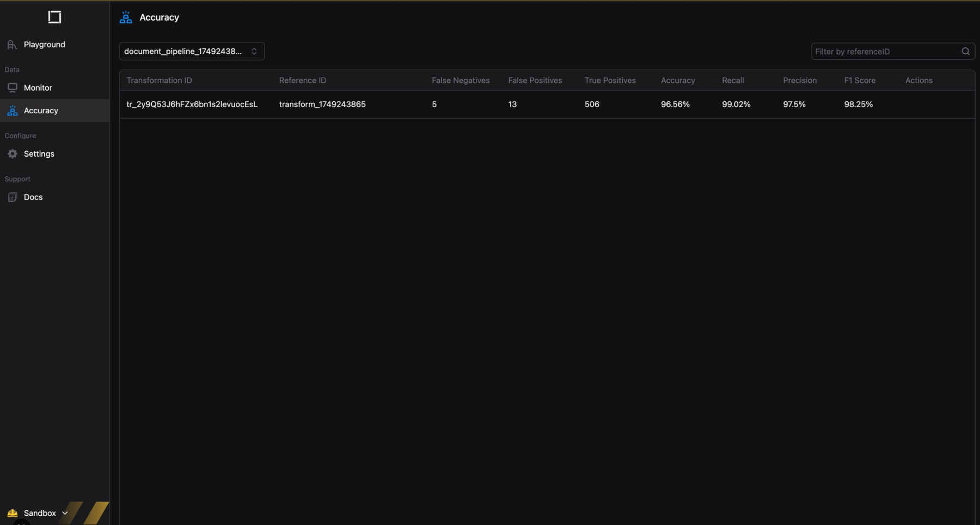Expand the Sandbox environment chevron

[65, 513]
